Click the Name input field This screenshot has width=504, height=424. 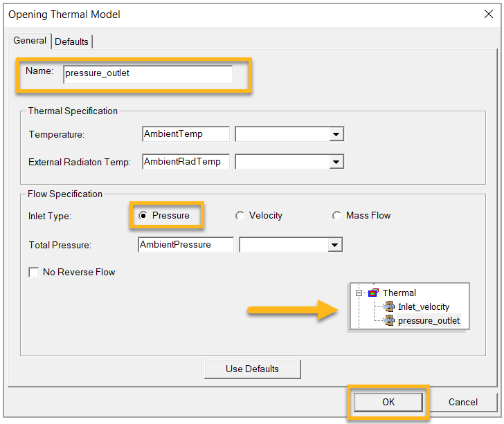coord(147,74)
